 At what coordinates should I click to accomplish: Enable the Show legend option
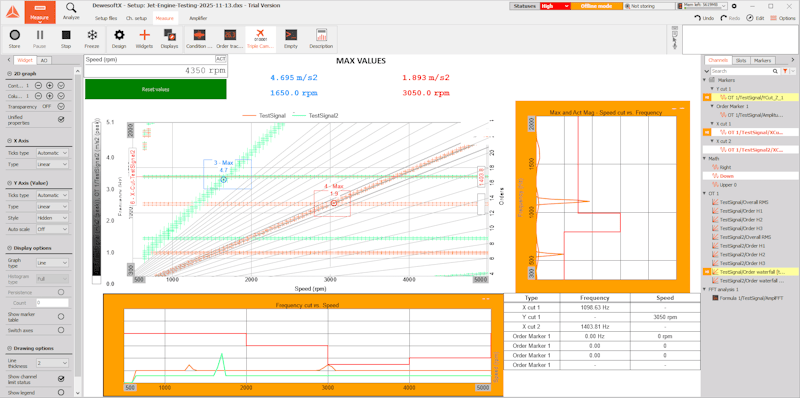point(61,392)
